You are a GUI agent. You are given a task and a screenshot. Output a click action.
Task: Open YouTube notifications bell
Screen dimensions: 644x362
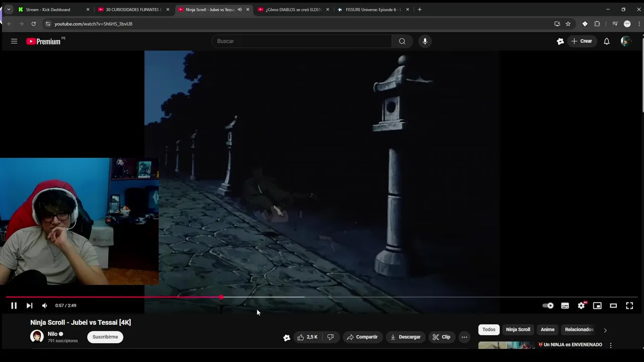(x=607, y=41)
